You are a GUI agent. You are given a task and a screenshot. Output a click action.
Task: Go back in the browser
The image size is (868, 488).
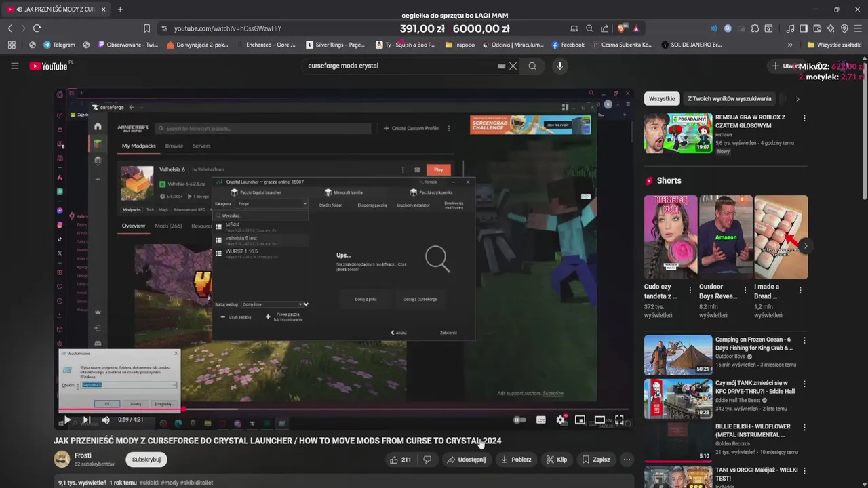9,28
